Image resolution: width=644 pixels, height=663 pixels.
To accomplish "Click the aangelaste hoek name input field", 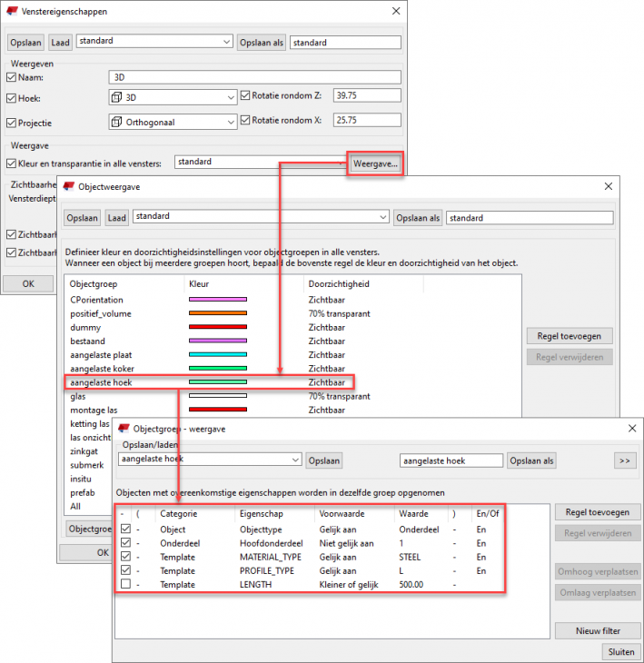I will click(451, 460).
